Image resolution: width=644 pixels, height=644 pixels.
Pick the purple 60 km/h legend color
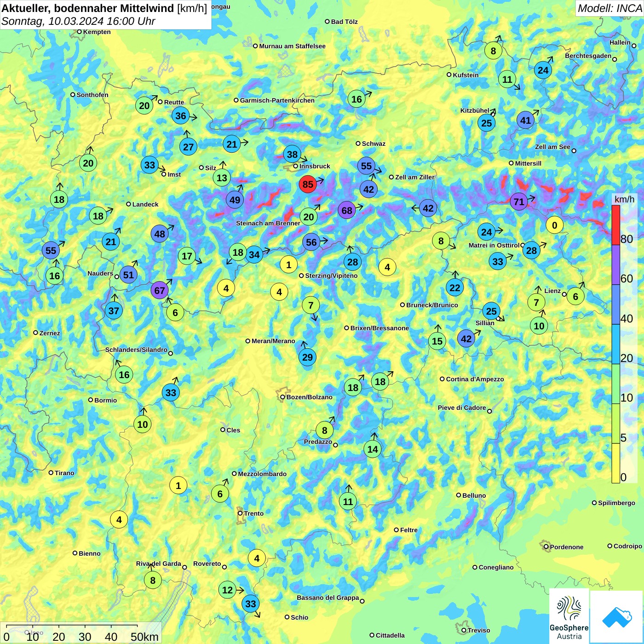pyautogui.click(x=615, y=264)
